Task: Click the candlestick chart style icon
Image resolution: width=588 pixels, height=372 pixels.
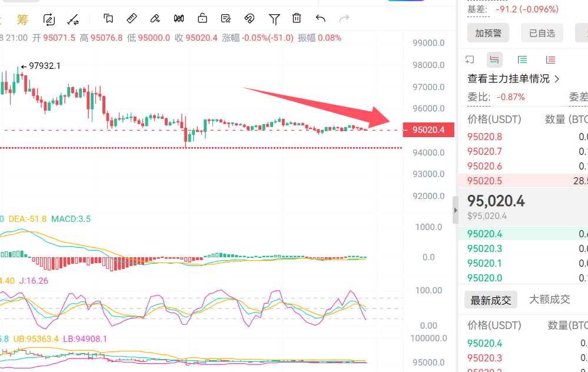Action: 179,19
